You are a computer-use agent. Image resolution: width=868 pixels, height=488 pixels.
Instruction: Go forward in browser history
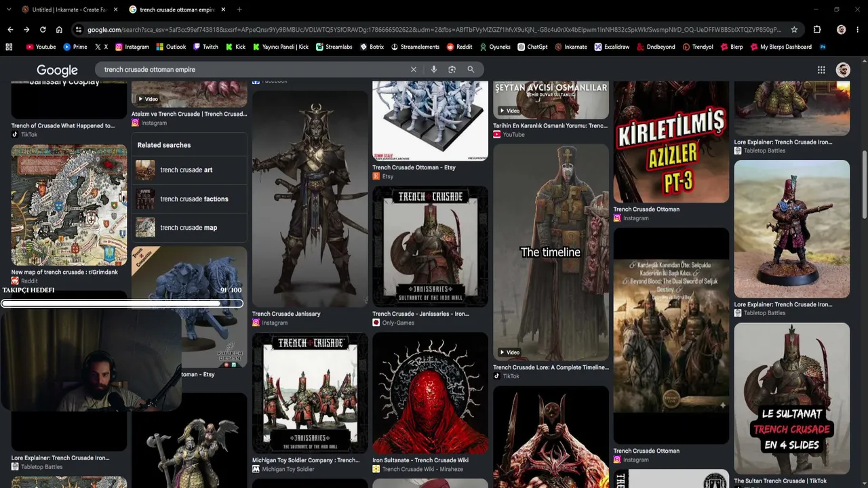coord(26,30)
